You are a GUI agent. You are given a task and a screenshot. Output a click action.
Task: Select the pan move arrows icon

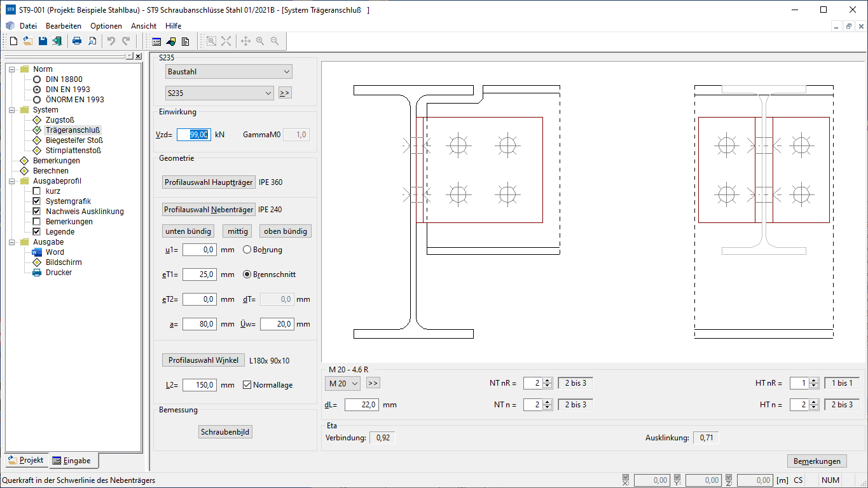(245, 41)
